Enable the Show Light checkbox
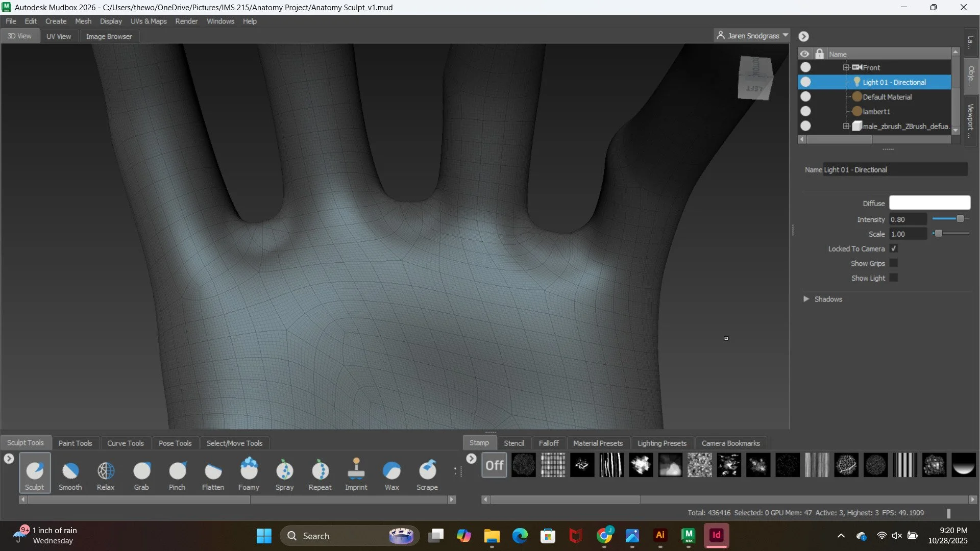This screenshot has height=551, width=980. click(x=894, y=278)
